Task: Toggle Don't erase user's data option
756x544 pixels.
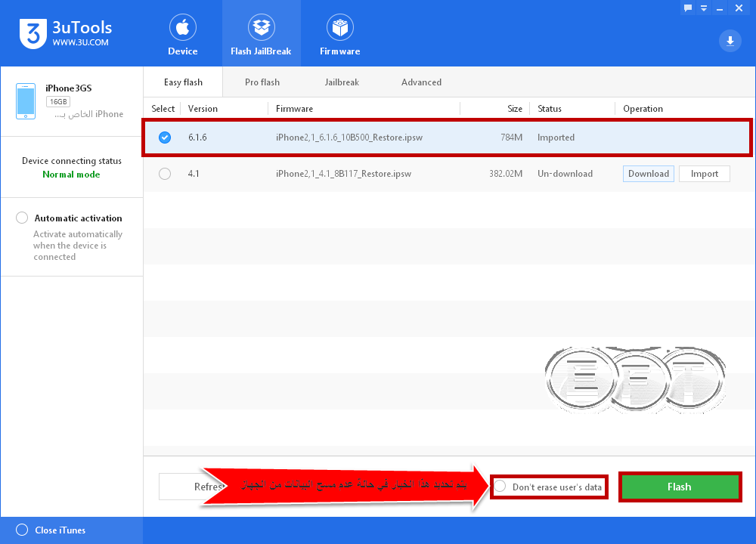Action: tap(500, 486)
